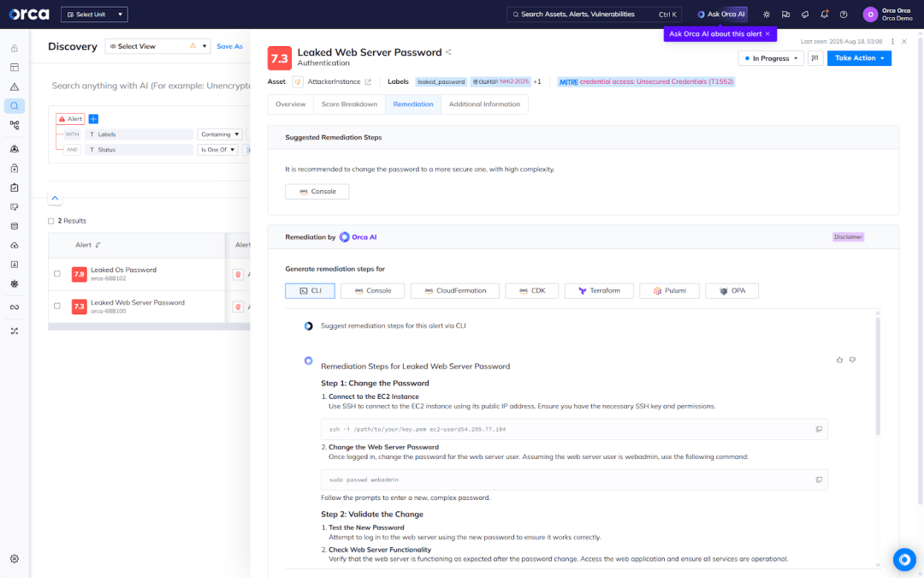Open the chat messages icon in top bar
Screen dimensions: 924x578
point(785,15)
